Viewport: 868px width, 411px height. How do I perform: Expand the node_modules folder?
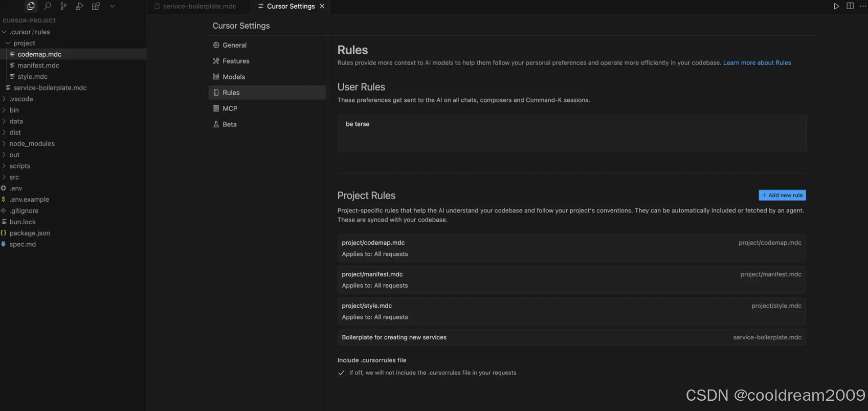coord(73,144)
